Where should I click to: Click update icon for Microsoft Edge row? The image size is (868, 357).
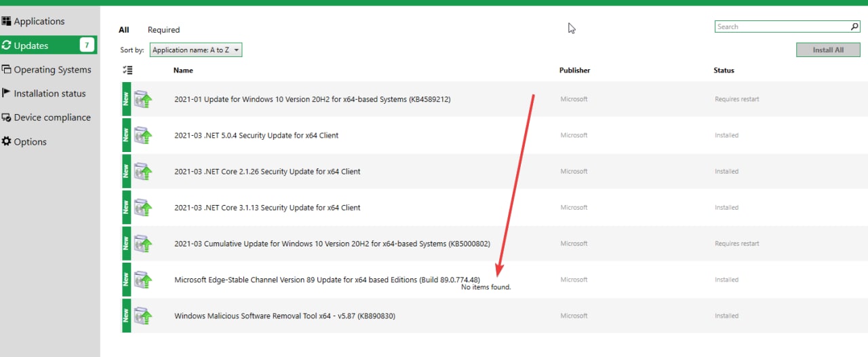tap(142, 279)
